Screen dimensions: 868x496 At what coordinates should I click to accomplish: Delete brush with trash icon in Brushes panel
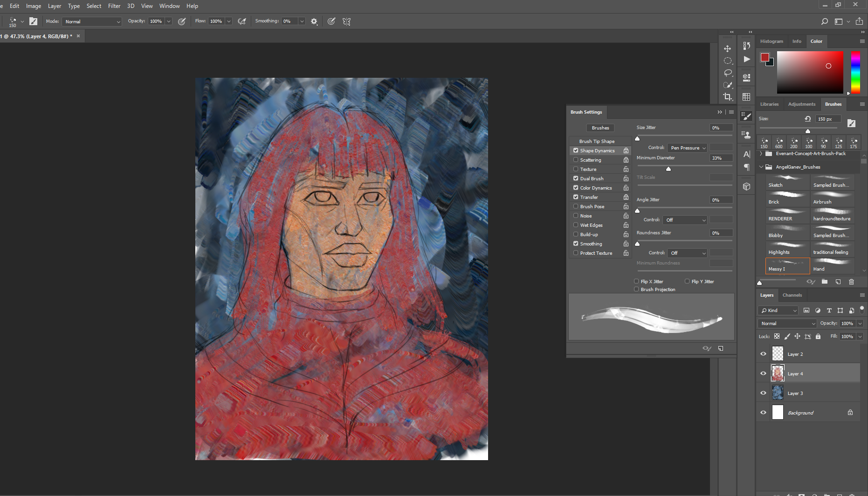click(x=851, y=282)
